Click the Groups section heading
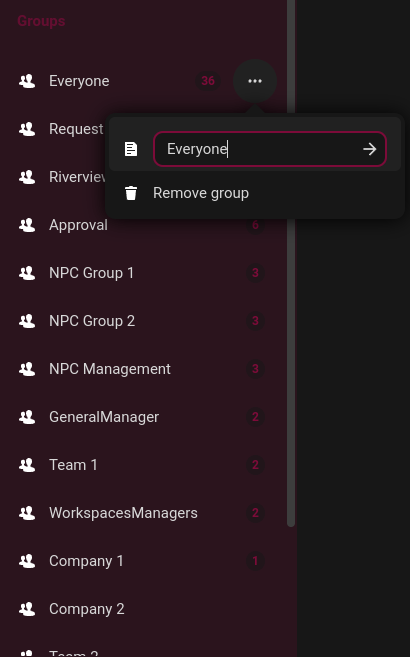The width and height of the screenshot is (410, 657). point(41,21)
